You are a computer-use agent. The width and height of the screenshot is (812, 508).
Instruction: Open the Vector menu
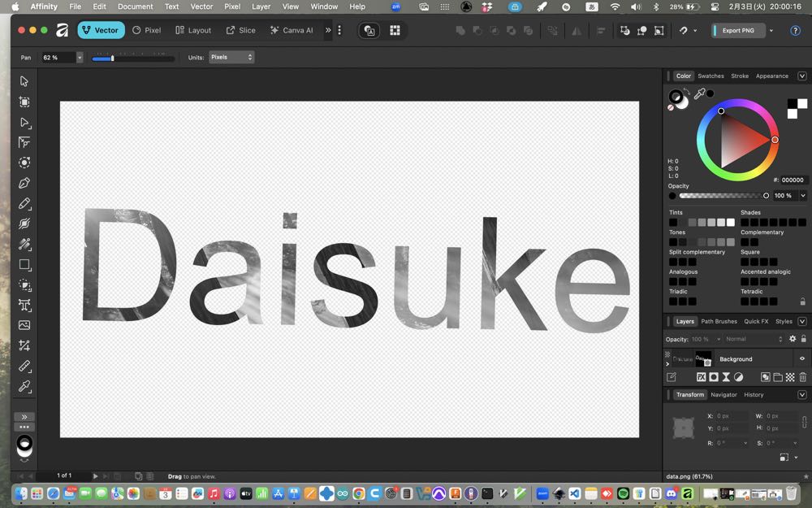pos(201,7)
